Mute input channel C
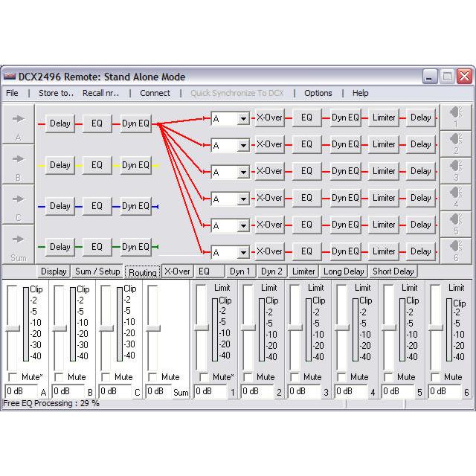This screenshot has height=476, width=476. [106, 377]
